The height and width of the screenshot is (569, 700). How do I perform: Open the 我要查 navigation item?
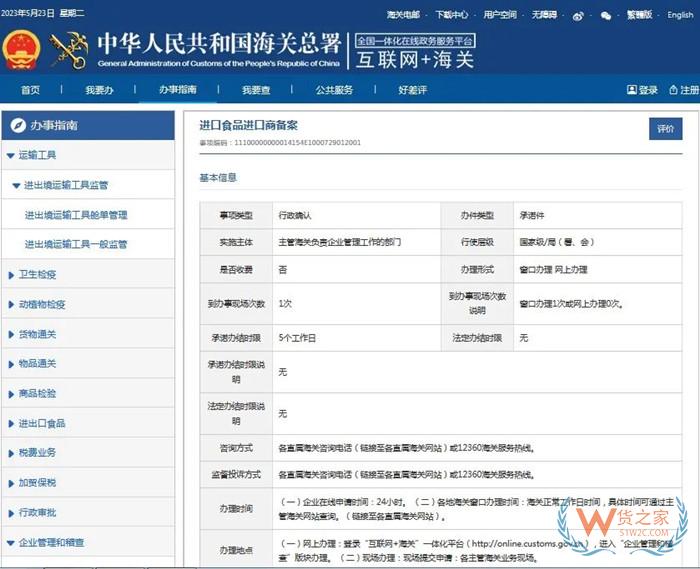point(256,90)
